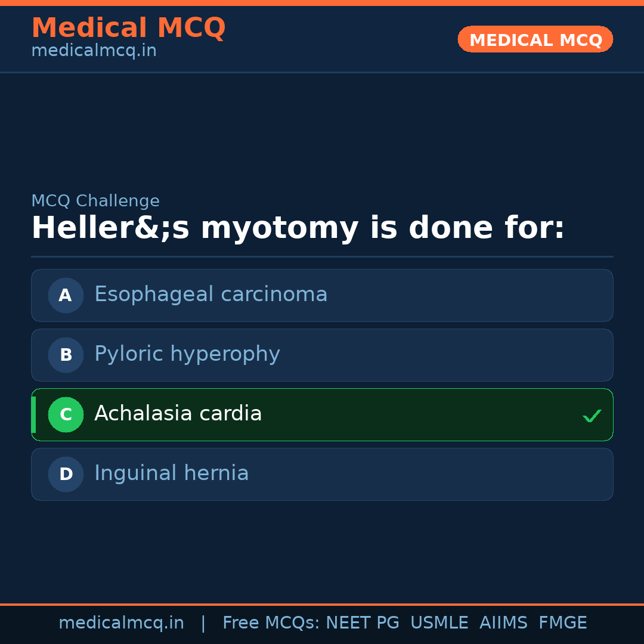Viewport: 644px width, 644px height.
Task: Open the medicalmcq.in link in the footer
Action: (x=121, y=623)
